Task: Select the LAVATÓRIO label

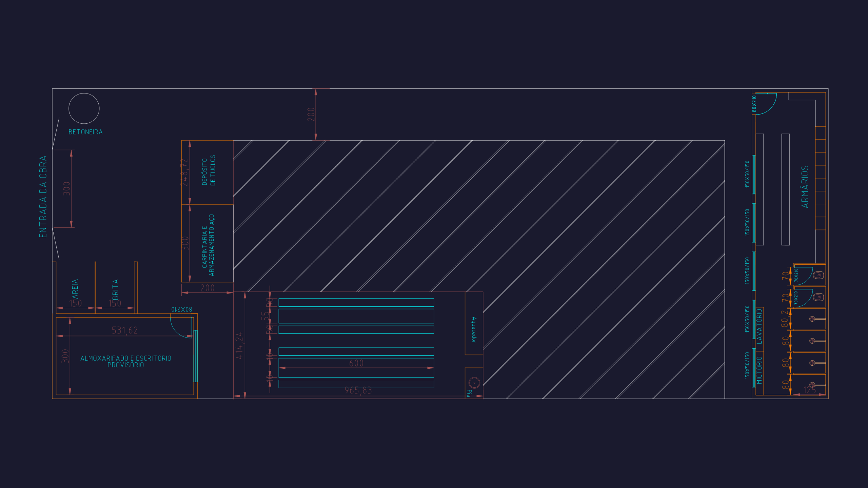Action: click(x=759, y=326)
